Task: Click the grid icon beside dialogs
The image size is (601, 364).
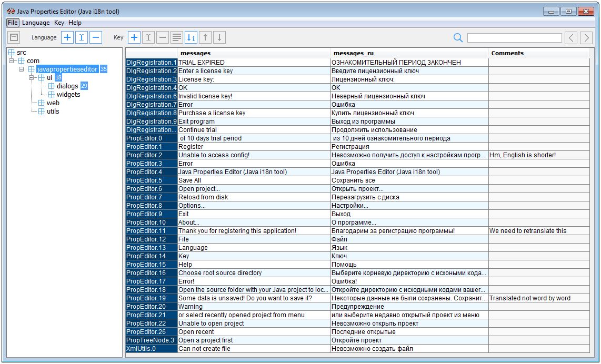Action: tap(51, 86)
